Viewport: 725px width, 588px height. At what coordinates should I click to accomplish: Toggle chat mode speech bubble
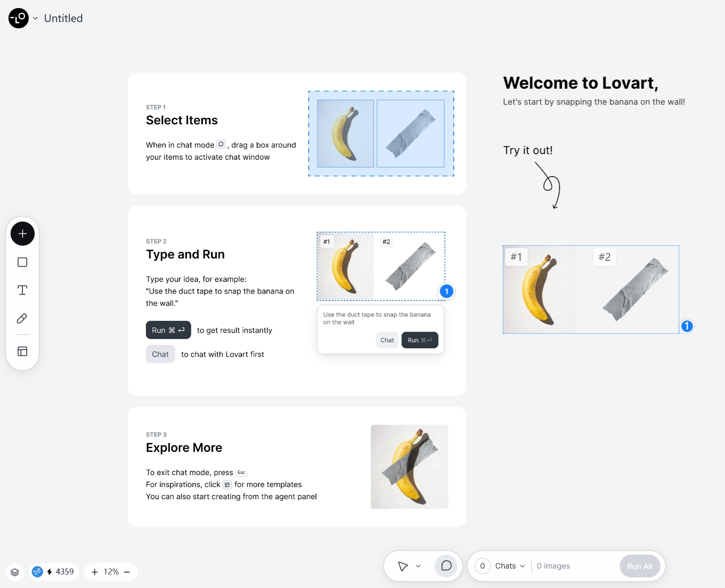tap(446, 566)
